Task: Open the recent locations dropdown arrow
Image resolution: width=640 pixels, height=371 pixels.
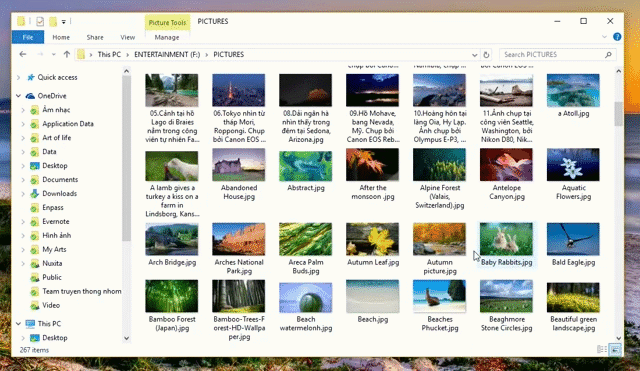Action: (53, 55)
